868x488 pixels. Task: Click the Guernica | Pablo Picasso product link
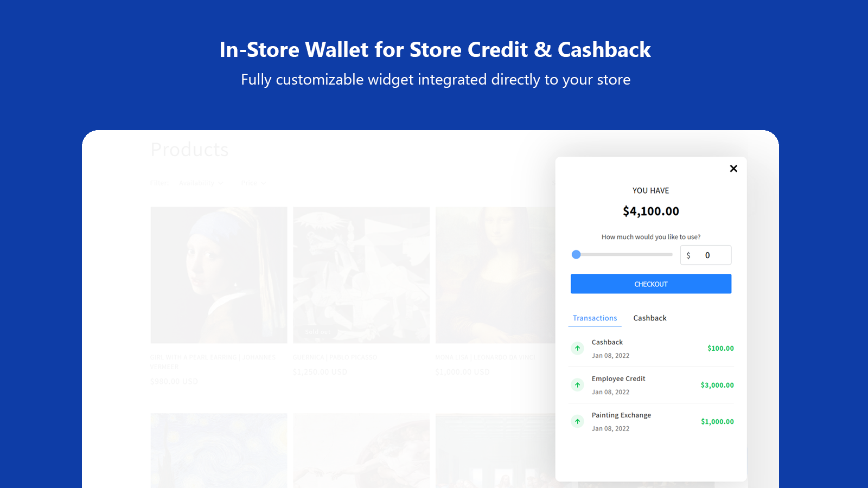pos(335,357)
